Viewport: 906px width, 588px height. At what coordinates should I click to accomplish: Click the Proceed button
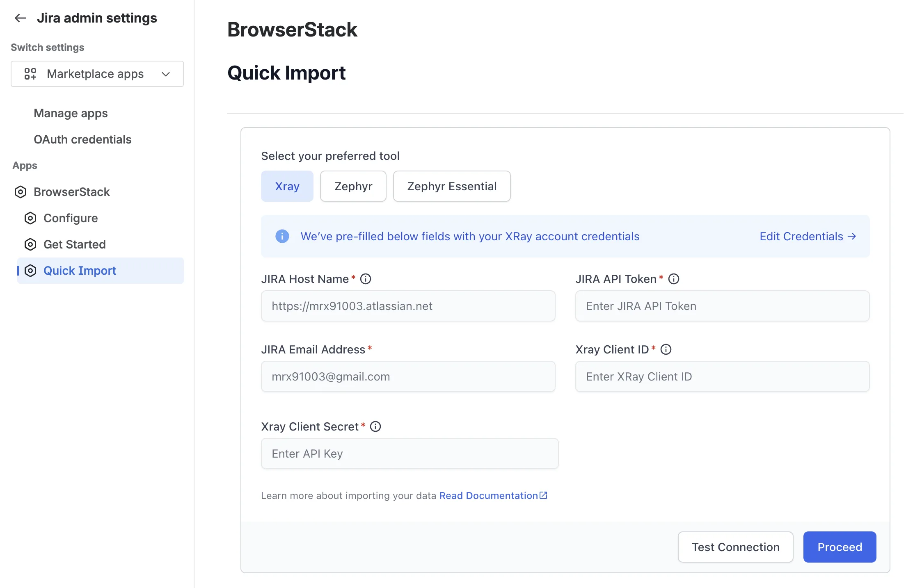(840, 547)
